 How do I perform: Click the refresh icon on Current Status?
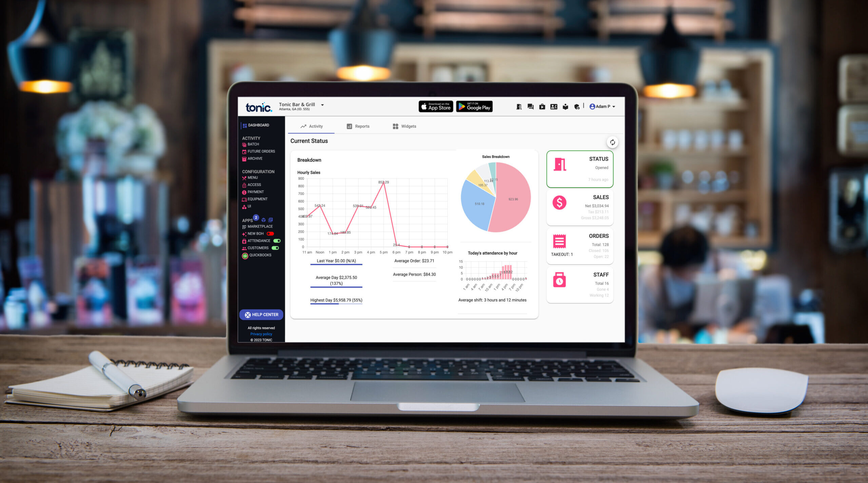[x=612, y=142]
